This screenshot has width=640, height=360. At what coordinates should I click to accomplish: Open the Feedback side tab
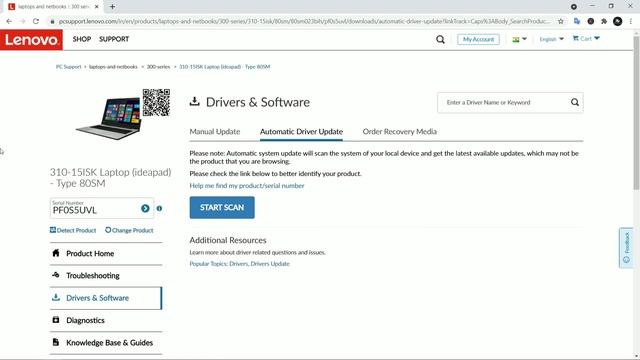pos(626,248)
